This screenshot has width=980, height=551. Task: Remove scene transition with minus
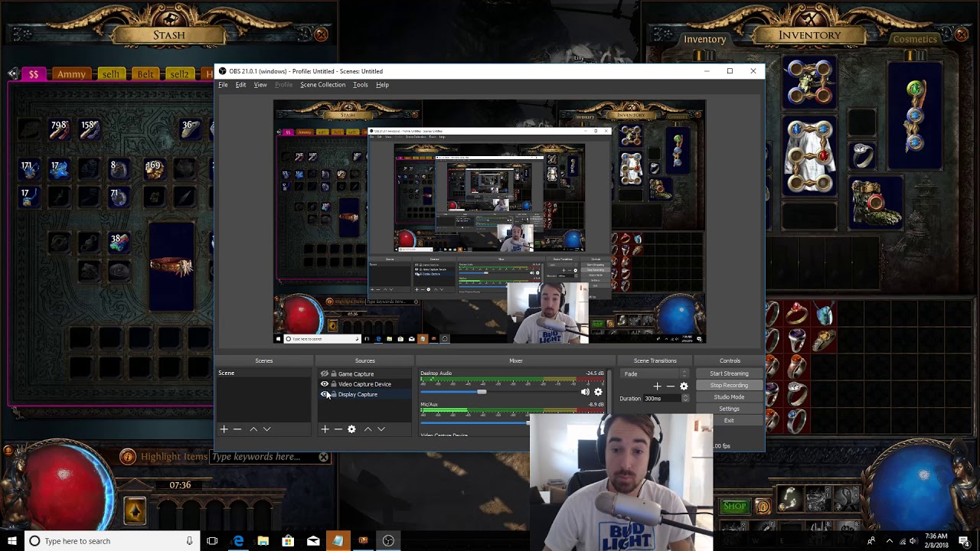pos(670,386)
